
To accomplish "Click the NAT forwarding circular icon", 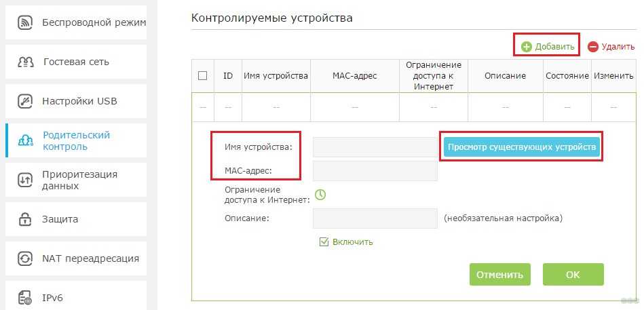I will [x=25, y=258].
